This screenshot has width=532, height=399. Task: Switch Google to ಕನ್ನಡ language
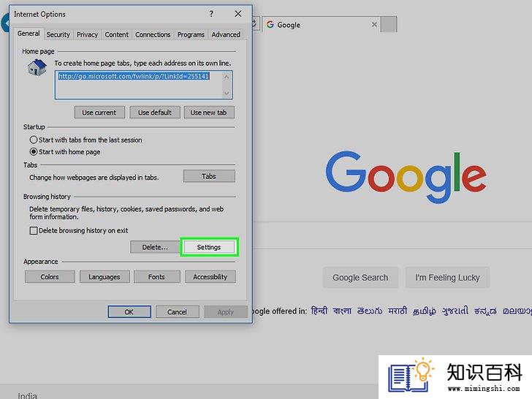pos(485,311)
